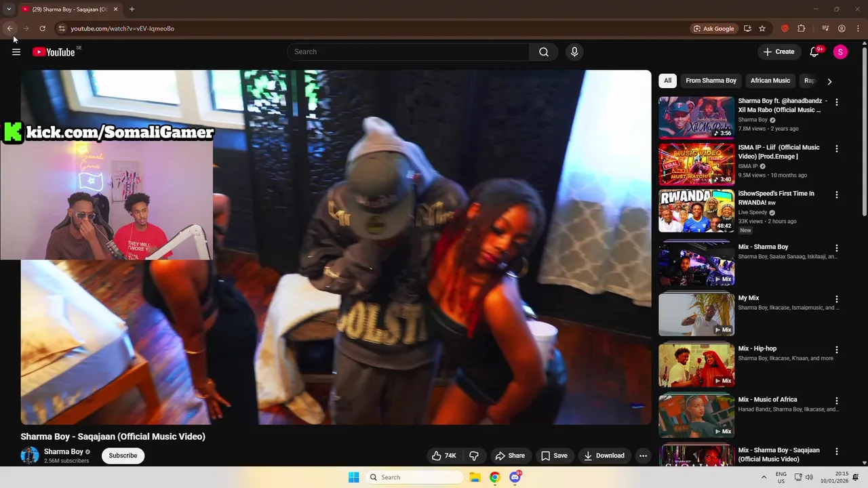Select the All filter chip
The height and width of the screenshot is (488, 868).
[x=667, y=81]
